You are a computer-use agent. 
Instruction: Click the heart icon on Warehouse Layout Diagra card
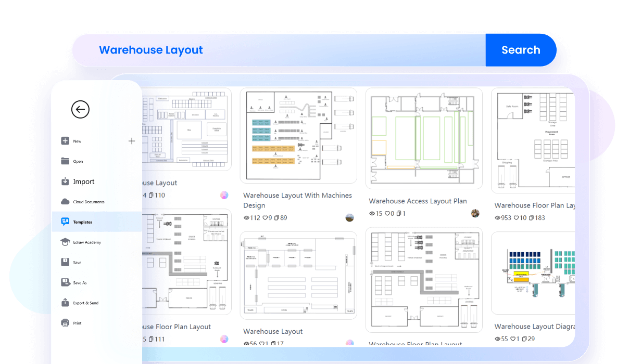(513, 339)
